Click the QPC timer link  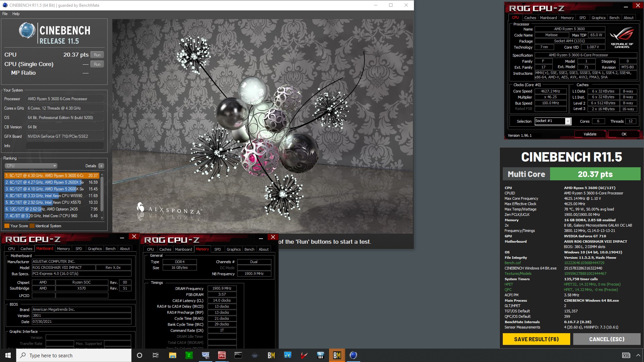(508, 290)
